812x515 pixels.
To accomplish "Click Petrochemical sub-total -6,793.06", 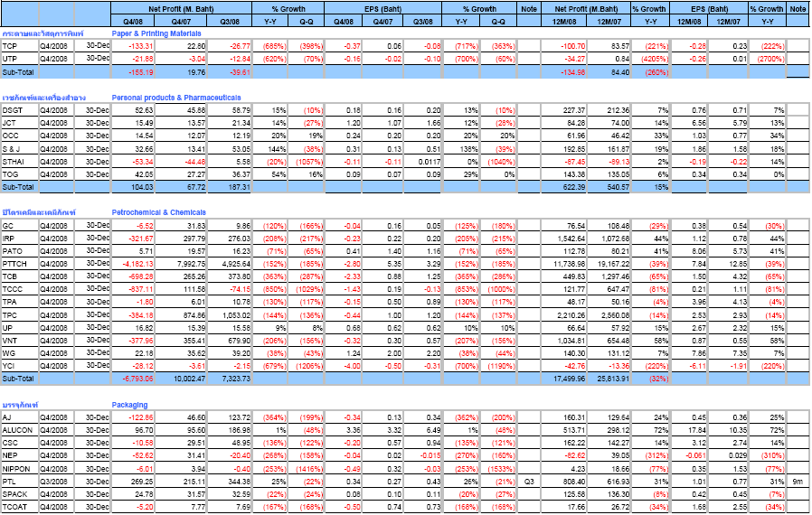I will coord(133,379).
